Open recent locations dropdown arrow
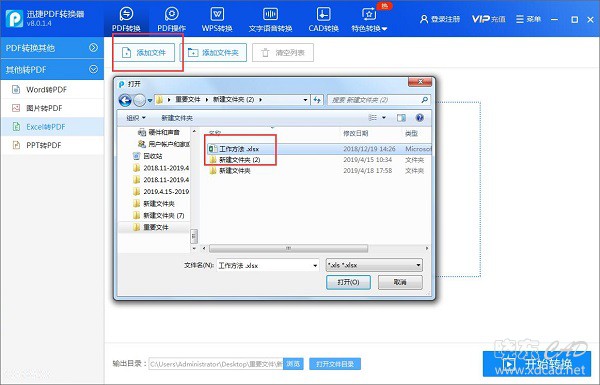The width and height of the screenshot is (600, 385). point(150,100)
